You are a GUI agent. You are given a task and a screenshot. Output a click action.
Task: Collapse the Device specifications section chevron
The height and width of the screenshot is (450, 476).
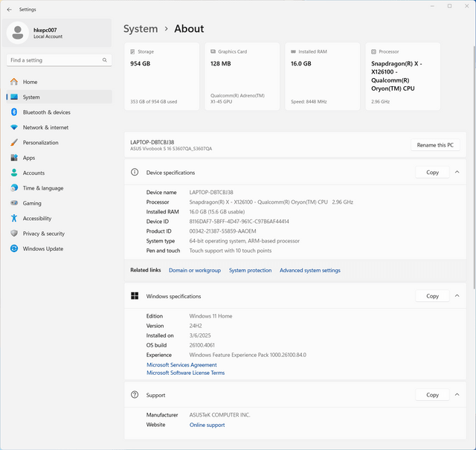click(x=457, y=172)
